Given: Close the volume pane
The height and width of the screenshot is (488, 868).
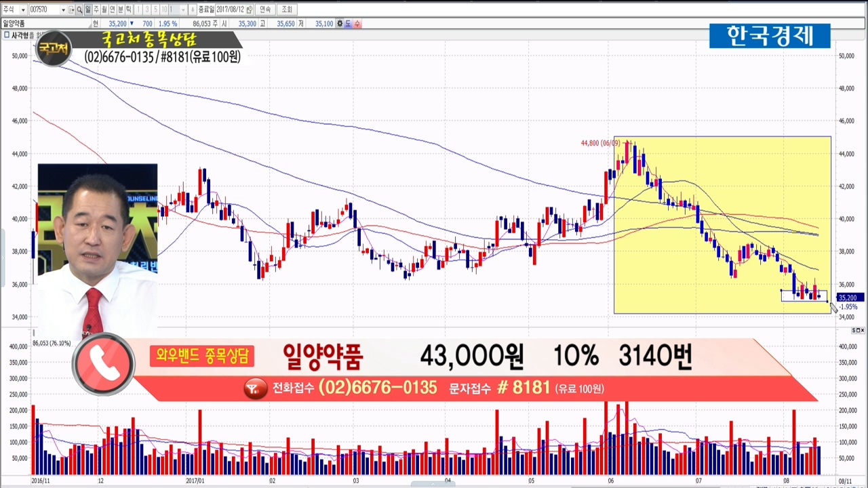Looking at the screenshot, I should tap(864, 330).
